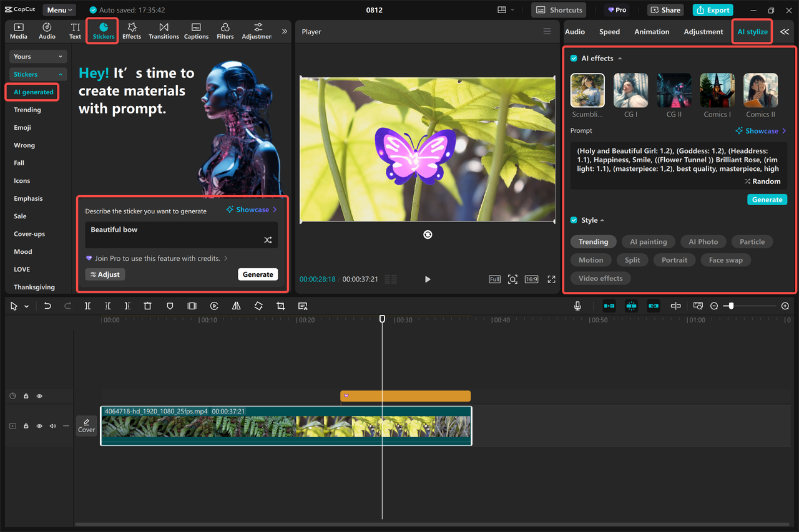Image resolution: width=799 pixels, height=532 pixels.
Task: Uncheck the AI effects checkbox
Action: (574, 58)
